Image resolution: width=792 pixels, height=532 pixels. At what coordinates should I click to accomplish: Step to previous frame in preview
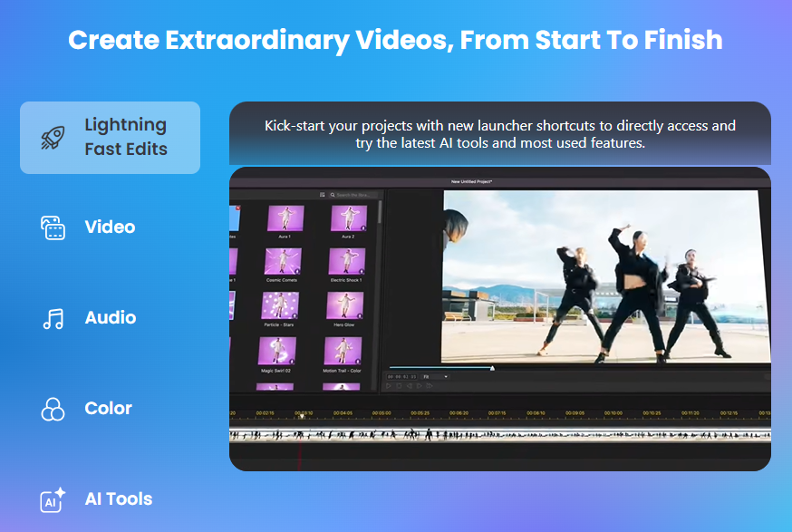[409, 385]
